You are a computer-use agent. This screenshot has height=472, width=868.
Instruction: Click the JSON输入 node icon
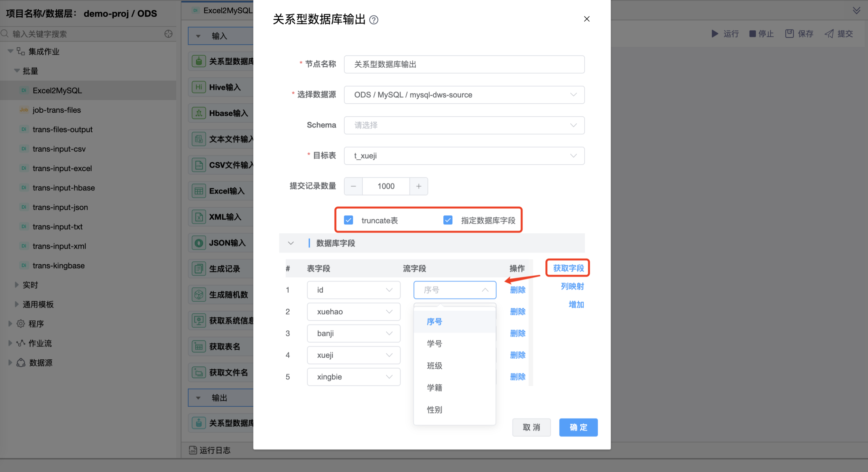pyautogui.click(x=199, y=243)
